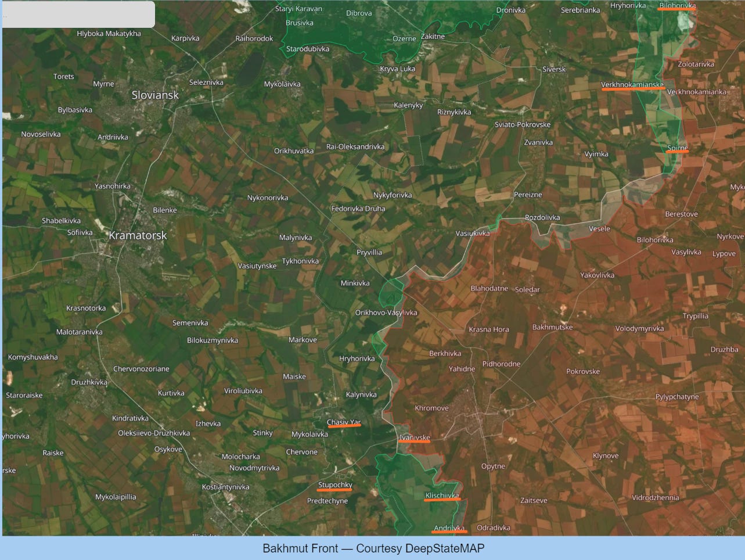The width and height of the screenshot is (745, 560).
Task: Click the Vyimka label
Action: [x=596, y=154]
